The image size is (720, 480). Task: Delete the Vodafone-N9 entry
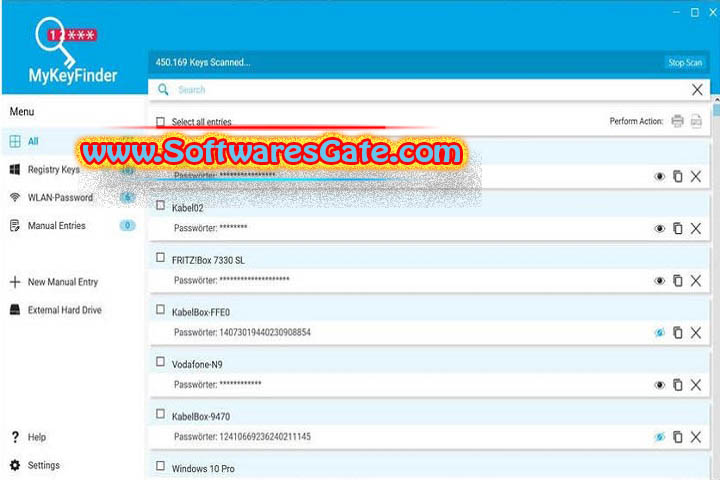[696, 385]
